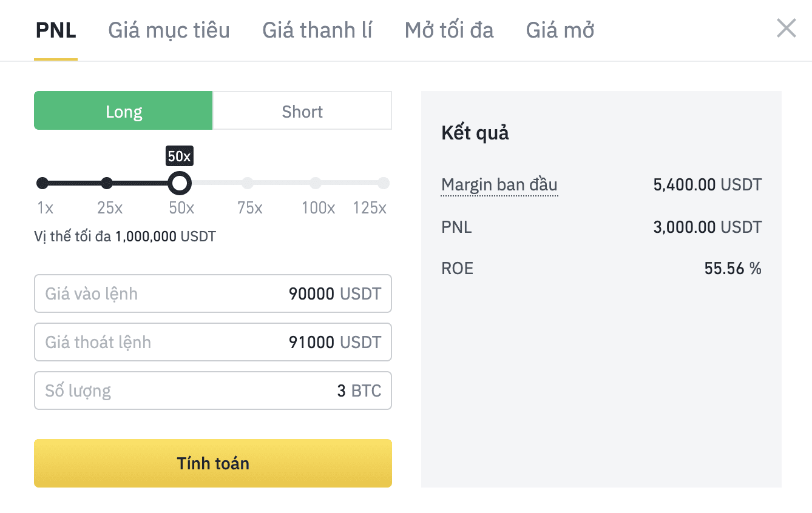
Task: Focus the Giá thoát lệnh input field
Action: 213,343
